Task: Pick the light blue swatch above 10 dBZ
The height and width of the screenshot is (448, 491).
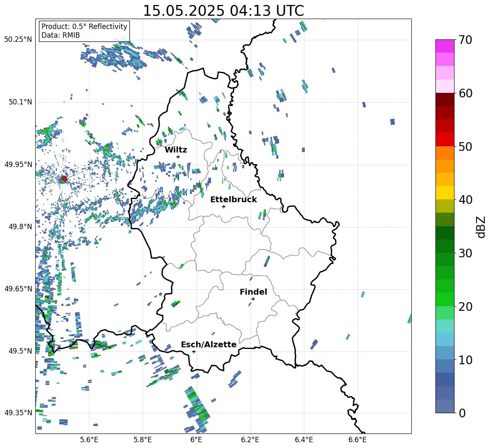Action: (x=445, y=353)
